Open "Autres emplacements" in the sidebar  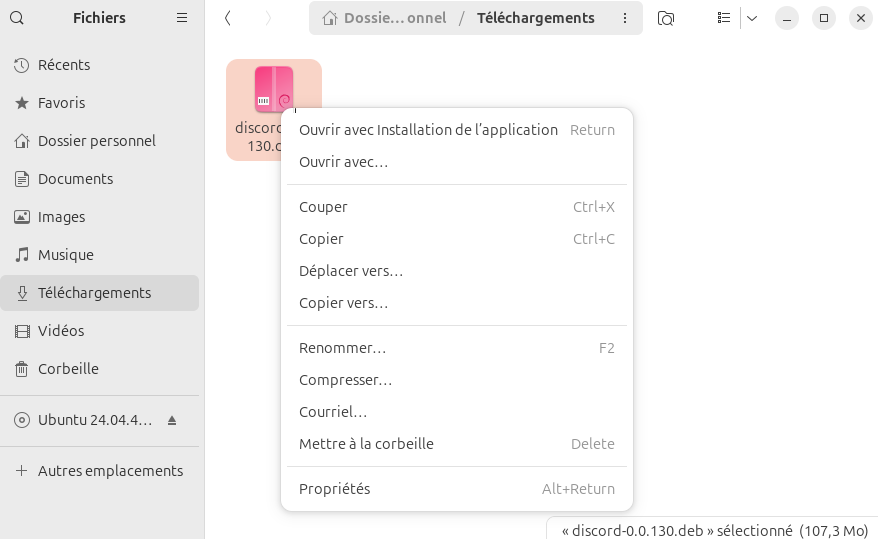coord(110,471)
